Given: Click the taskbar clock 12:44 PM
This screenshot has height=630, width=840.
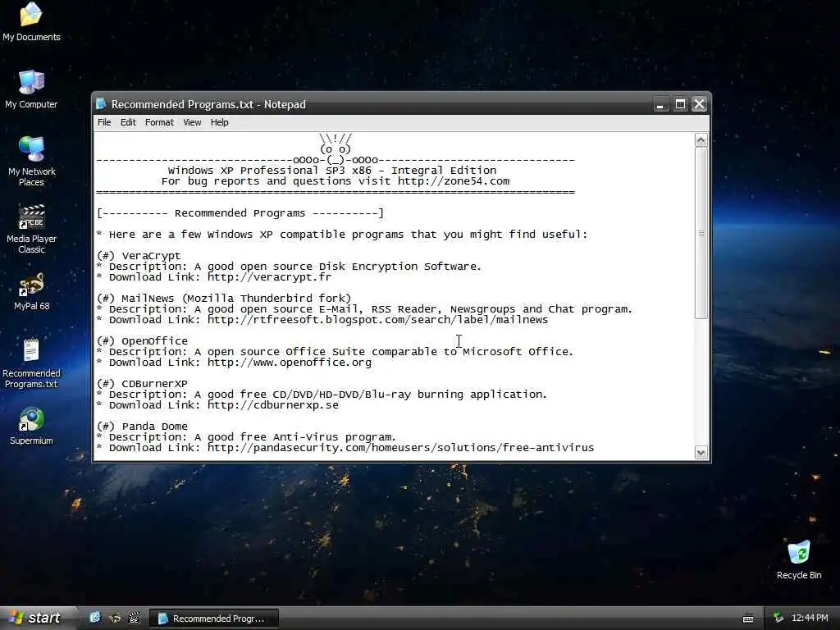Looking at the screenshot, I should pyautogui.click(x=810, y=618).
